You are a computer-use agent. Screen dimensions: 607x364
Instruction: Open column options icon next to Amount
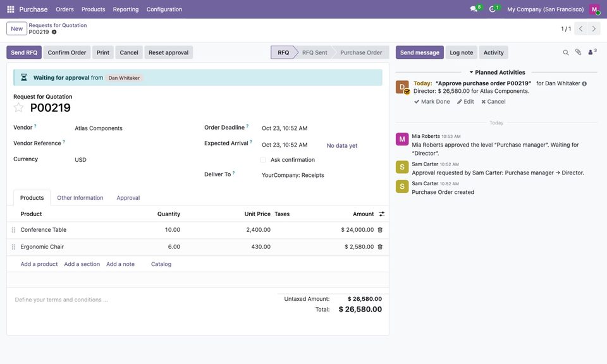(x=382, y=214)
